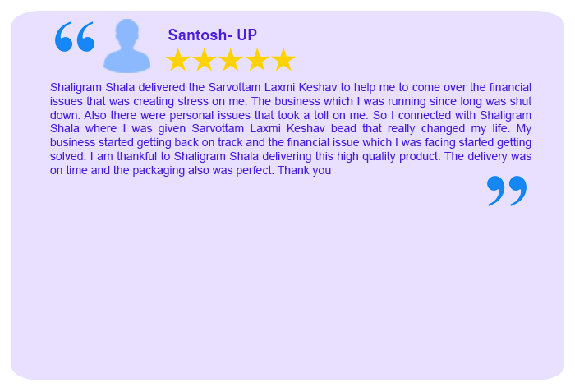Click the third gold star

coord(231,59)
